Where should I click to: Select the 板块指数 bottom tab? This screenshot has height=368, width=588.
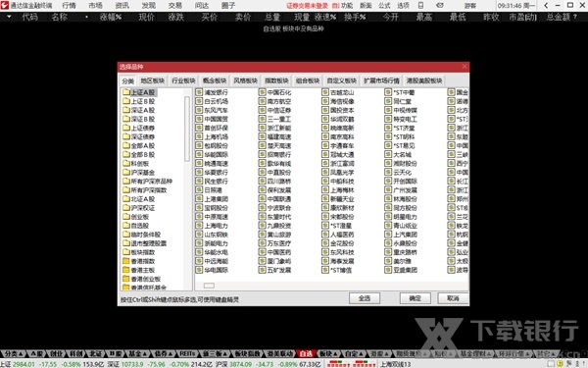247,353
